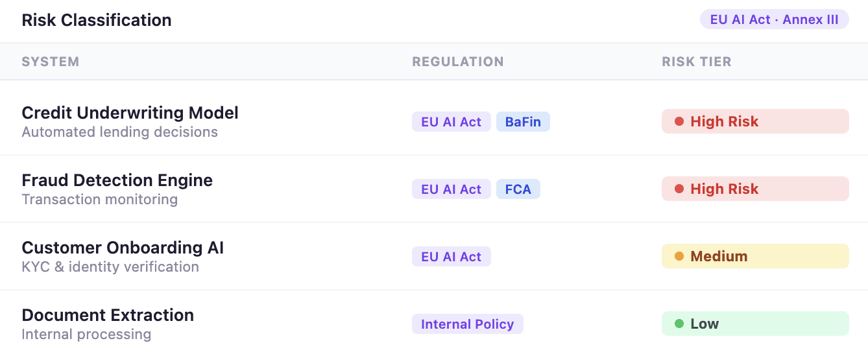The width and height of the screenshot is (868, 354).
Task: Sort by the SYSTEM column header
Action: pyautogui.click(x=51, y=62)
